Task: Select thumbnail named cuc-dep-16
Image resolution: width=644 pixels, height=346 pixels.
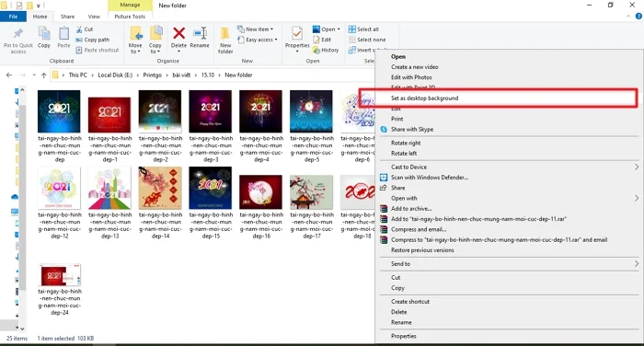Action: click(260, 192)
